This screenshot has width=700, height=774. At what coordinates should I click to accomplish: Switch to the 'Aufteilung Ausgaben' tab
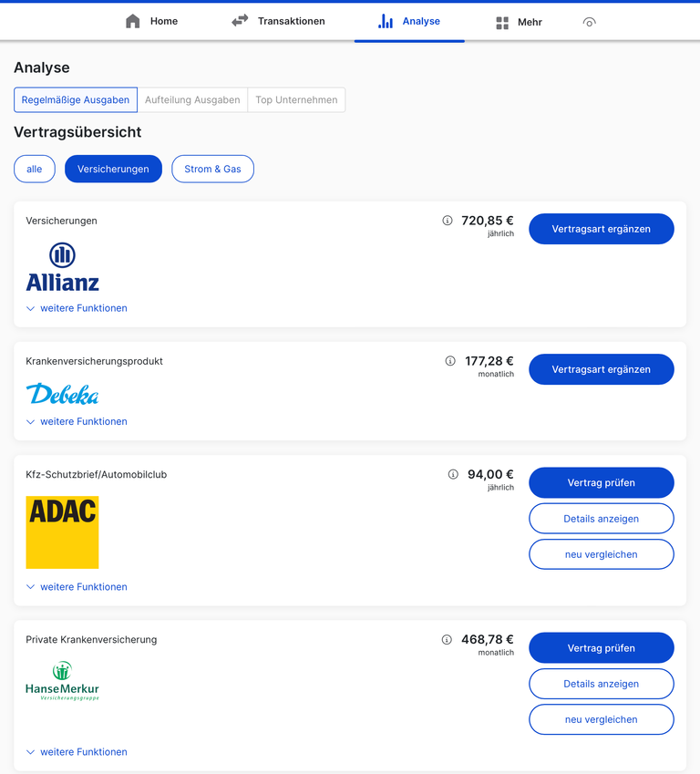tap(192, 99)
